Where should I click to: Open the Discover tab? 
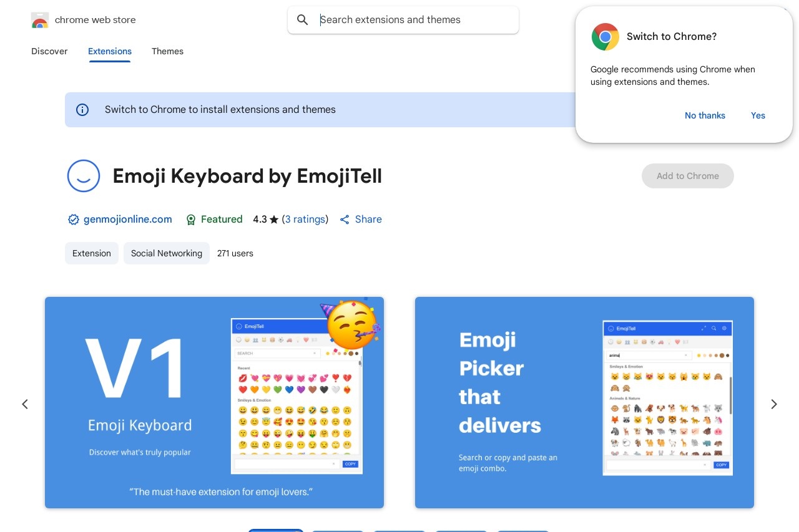49,51
